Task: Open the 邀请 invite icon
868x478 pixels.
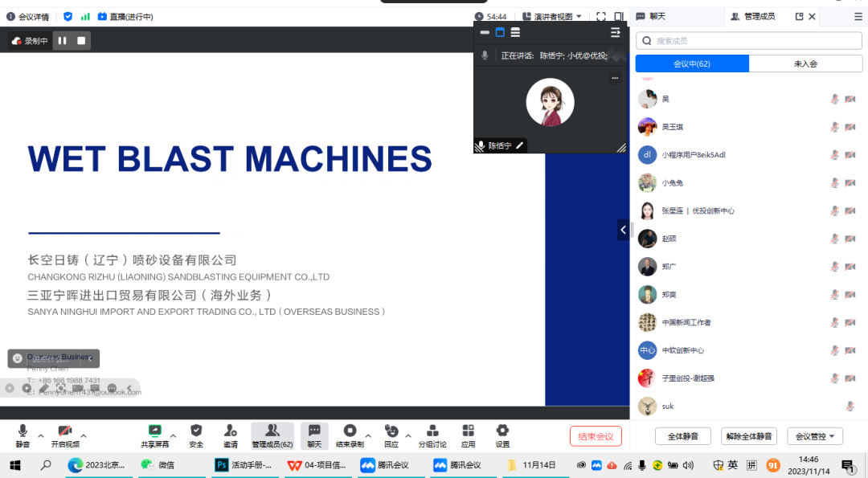Action: pos(231,431)
